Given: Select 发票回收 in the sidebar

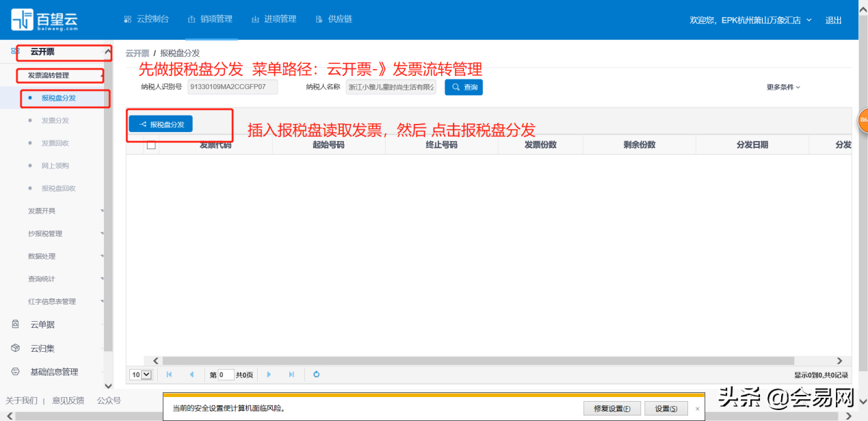Looking at the screenshot, I should [55, 143].
